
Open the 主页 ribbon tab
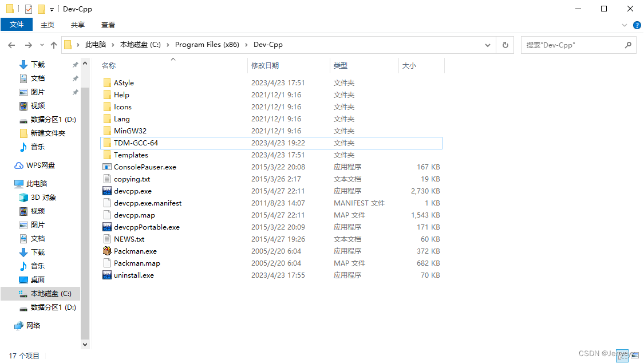pos(48,25)
